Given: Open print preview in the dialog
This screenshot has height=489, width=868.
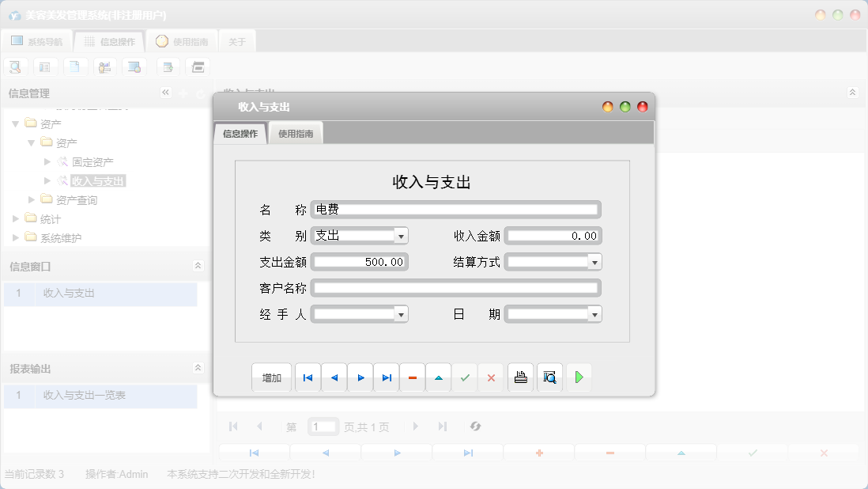Looking at the screenshot, I should tap(549, 377).
